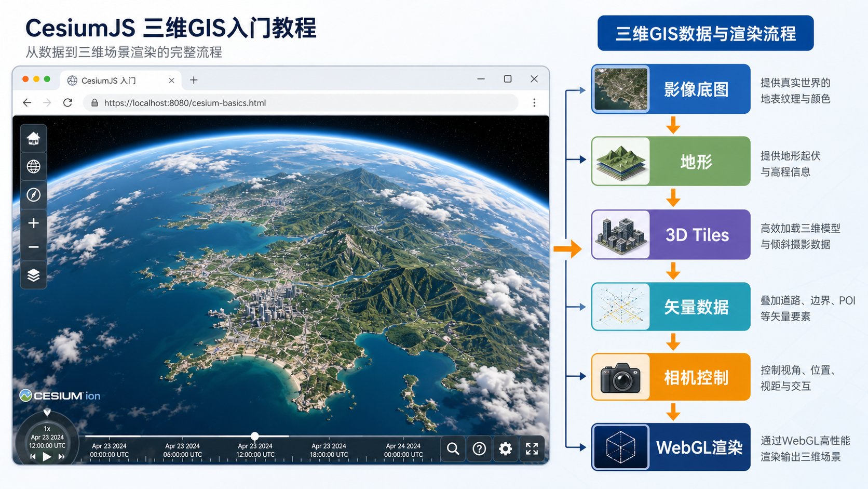Click the 矢量数据 network lines icon
This screenshot has height=489, width=868.
(621, 307)
